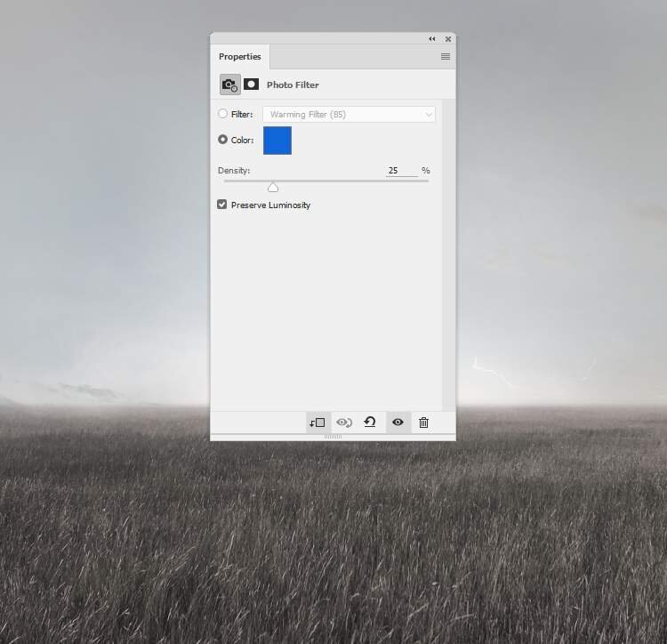This screenshot has width=667, height=644.
Task: Click the panel bottom resize grip
Action: pos(333,437)
